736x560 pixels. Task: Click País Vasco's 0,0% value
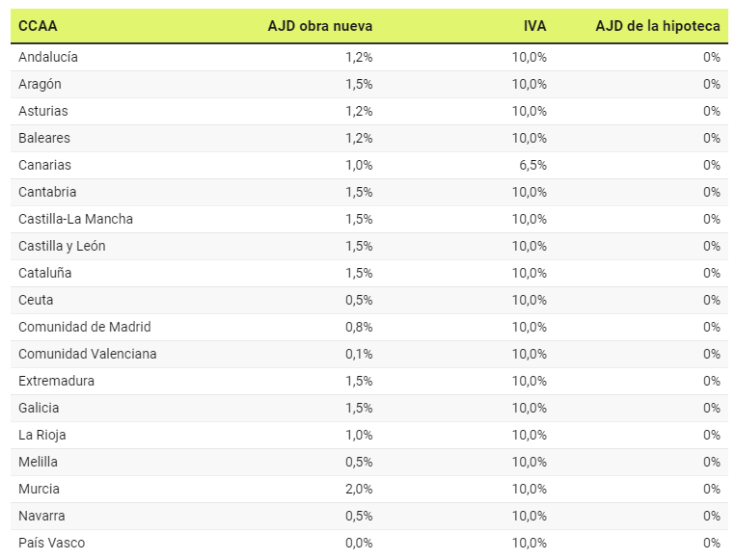point(359,543)
